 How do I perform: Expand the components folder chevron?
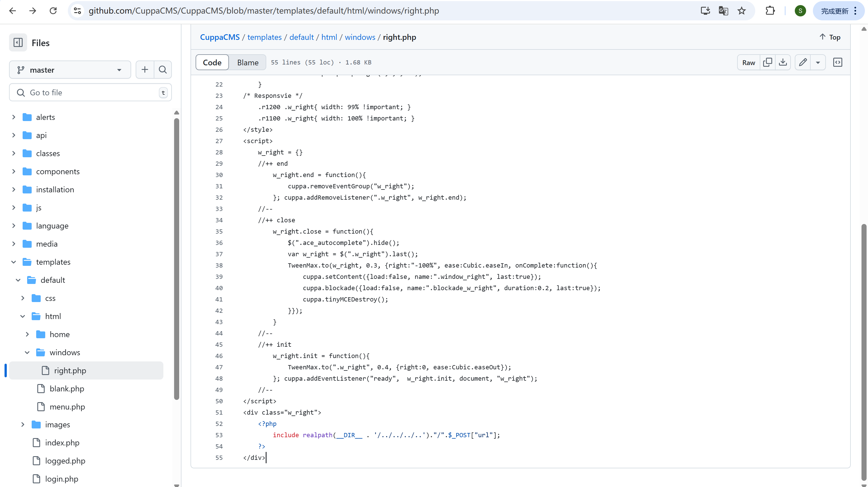(x=14, y=171)
